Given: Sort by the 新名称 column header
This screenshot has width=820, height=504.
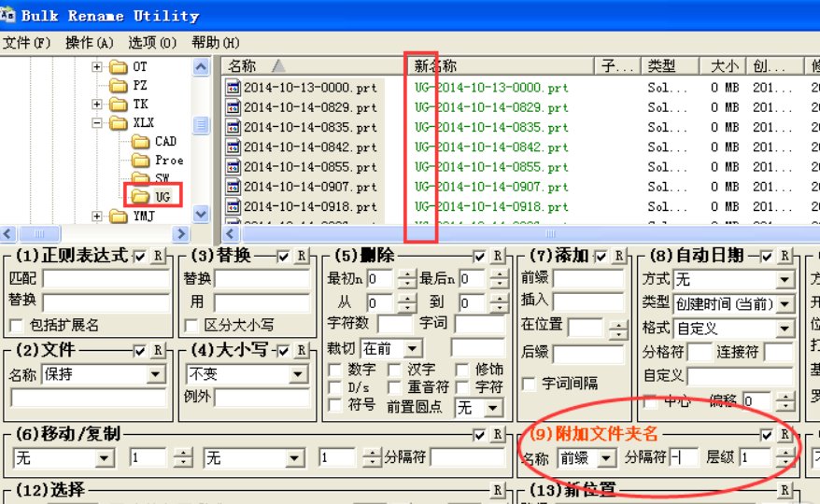Looking at the screenshot, I should tap(501, 66).
